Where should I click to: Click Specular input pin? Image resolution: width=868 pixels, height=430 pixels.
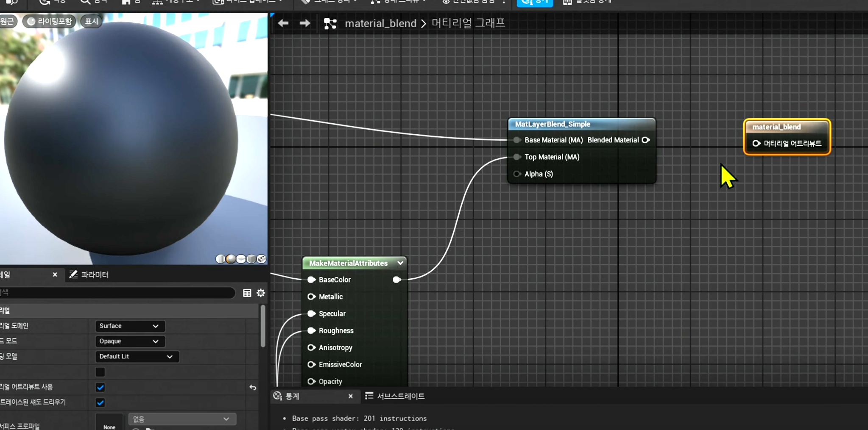pos(312,313)
